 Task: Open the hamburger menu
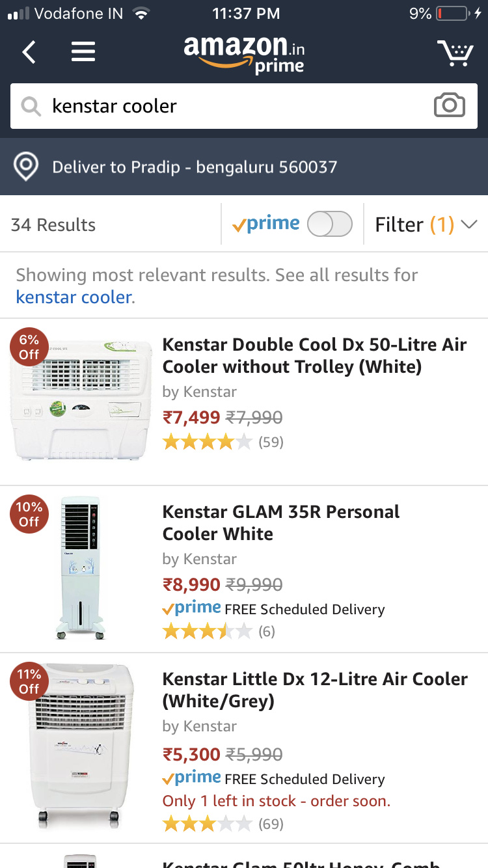[x=83, y=52]
